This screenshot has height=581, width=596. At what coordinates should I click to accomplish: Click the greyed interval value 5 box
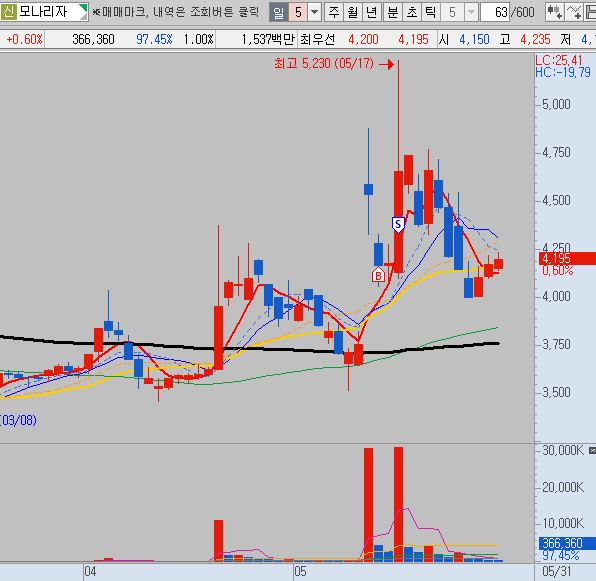point(452,13)
